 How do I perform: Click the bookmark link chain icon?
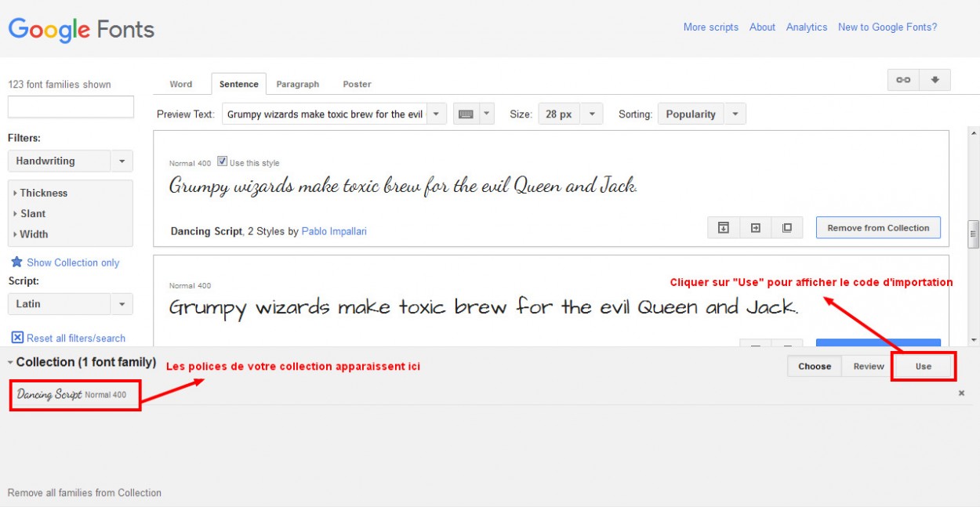(903, 80)
